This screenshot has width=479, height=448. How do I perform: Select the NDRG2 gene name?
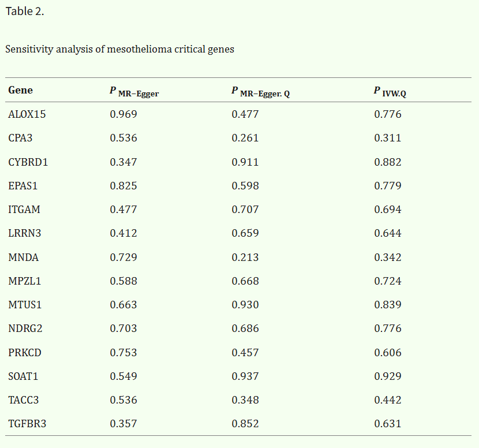25,328
